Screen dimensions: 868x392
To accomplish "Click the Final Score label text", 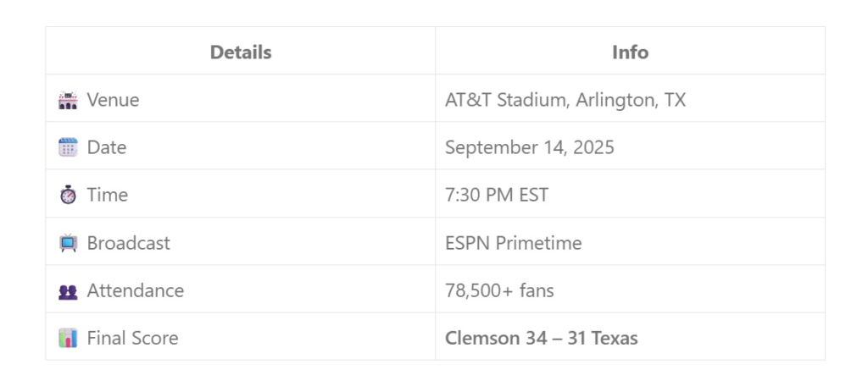I will [133, 338].
